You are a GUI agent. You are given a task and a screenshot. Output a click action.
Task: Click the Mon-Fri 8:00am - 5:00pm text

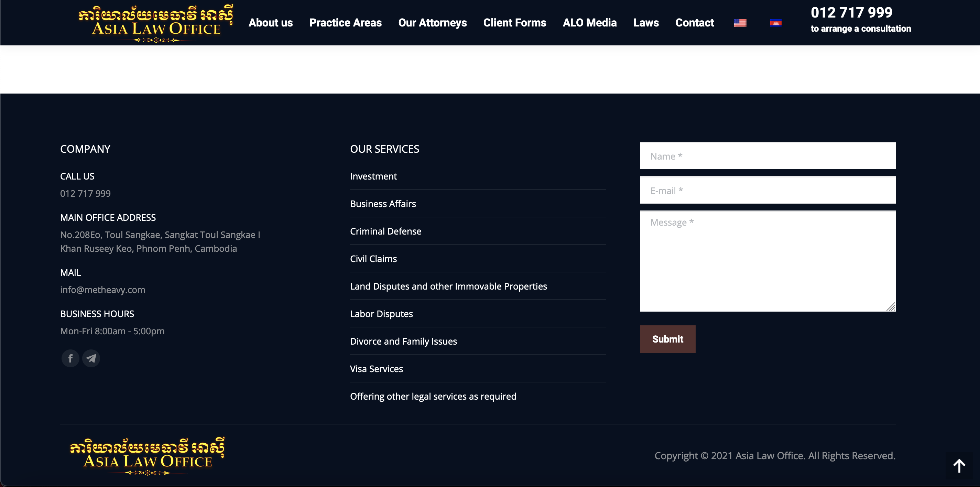[x=112, y=331]
